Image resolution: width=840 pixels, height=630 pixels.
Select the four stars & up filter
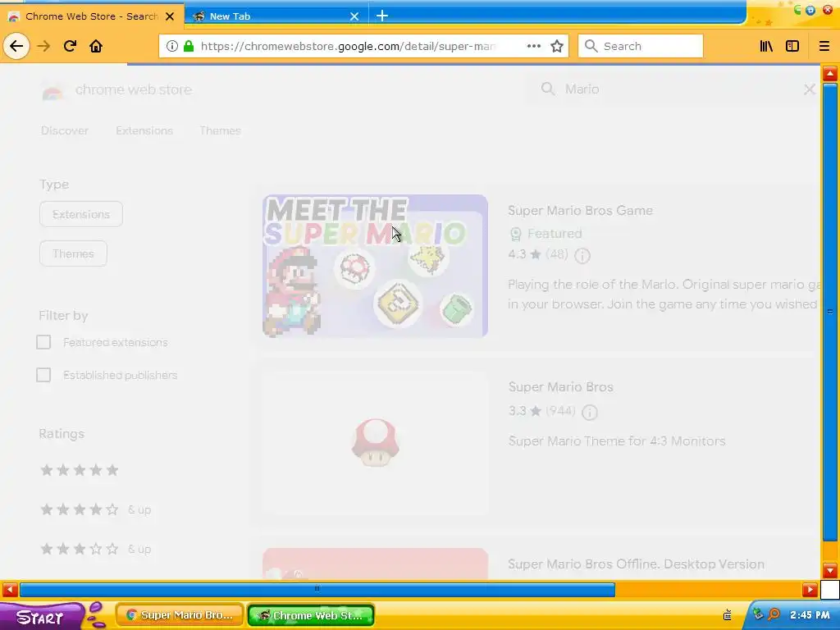96,509
